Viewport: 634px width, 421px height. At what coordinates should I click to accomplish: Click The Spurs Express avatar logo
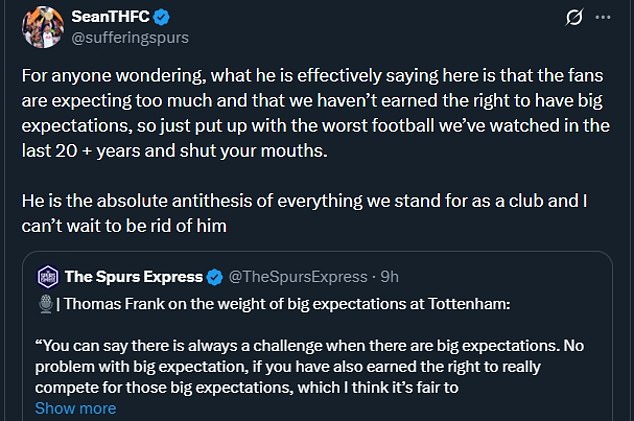(x=46, y=276)
